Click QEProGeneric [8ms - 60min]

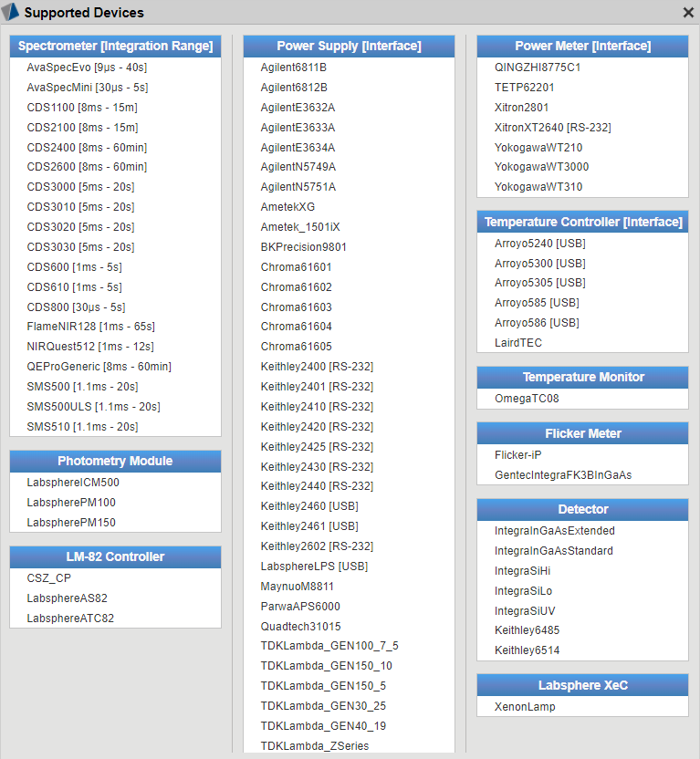(99, 367)
